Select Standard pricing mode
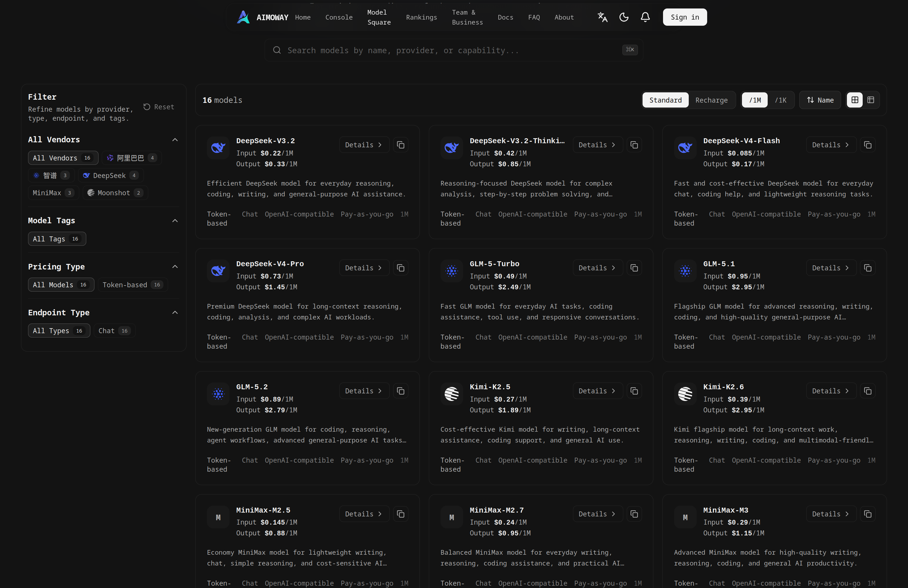The height and width of the screenshot is (588, 908). coord(665,100)
